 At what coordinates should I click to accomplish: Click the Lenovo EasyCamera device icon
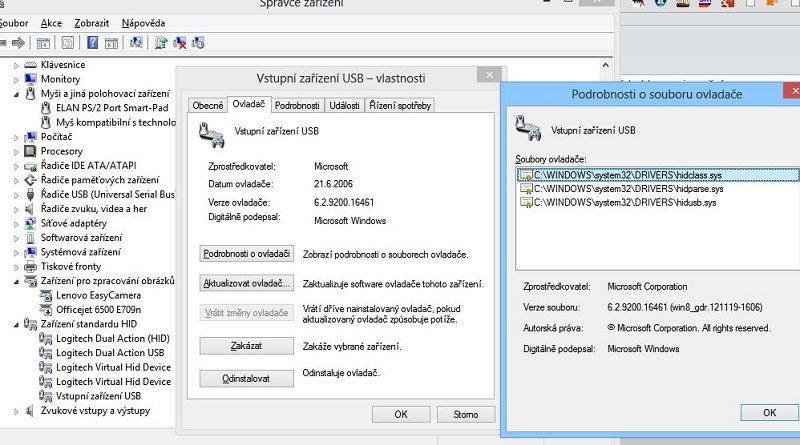46,295
